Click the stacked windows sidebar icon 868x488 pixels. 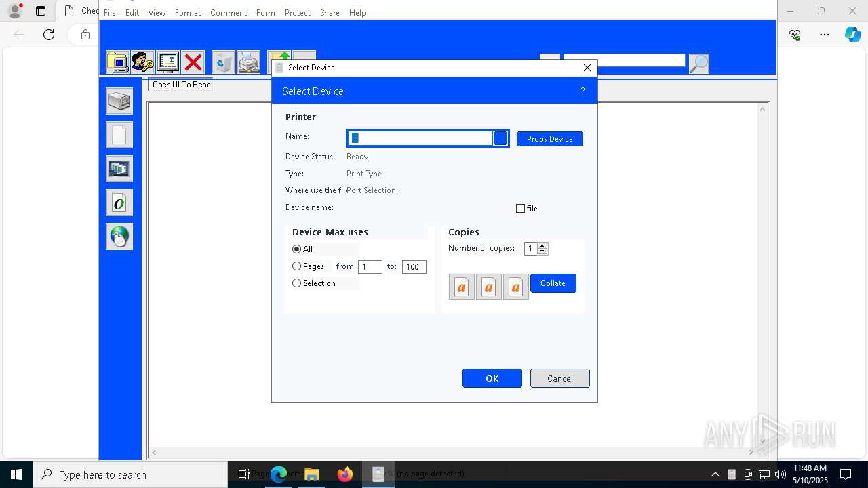click(119, 169)
